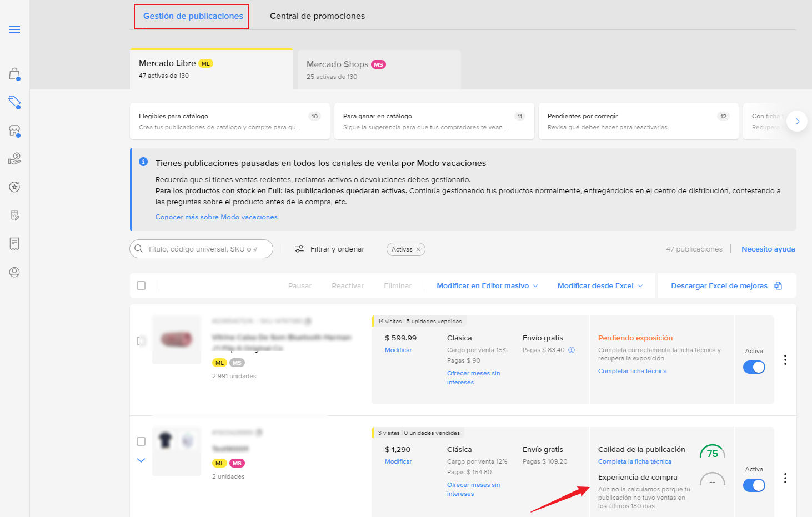
Task: Click Completa la ficha técnica link
Action: click(x=635, y=461)
